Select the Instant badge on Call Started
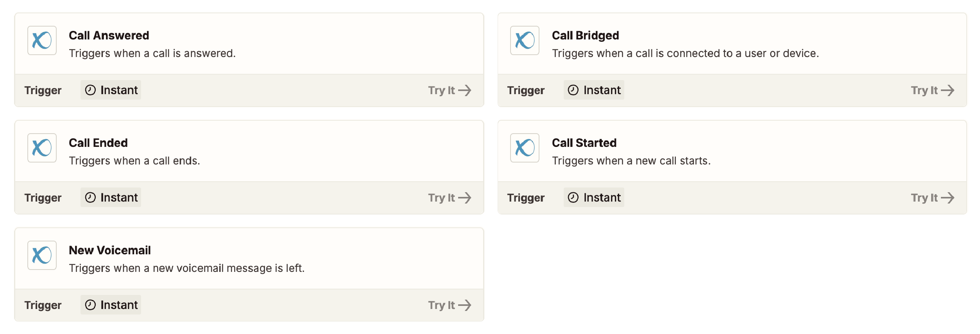This screenshot has width=980, height=334. [593, 197]
